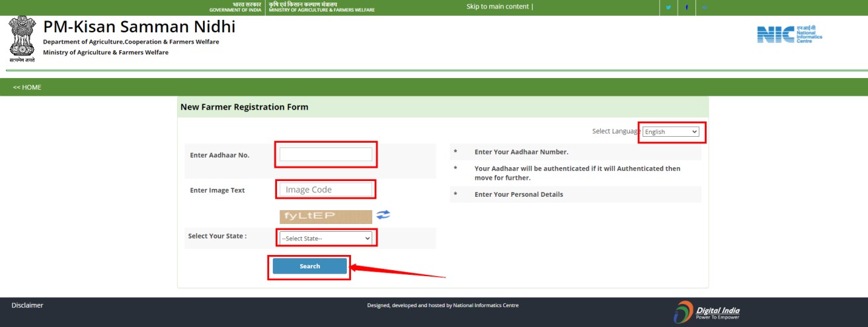This screenshot has width=868, height=327.
Task: Click the Enter Aadhaar No. label
Action: click(x=219, y=155)
